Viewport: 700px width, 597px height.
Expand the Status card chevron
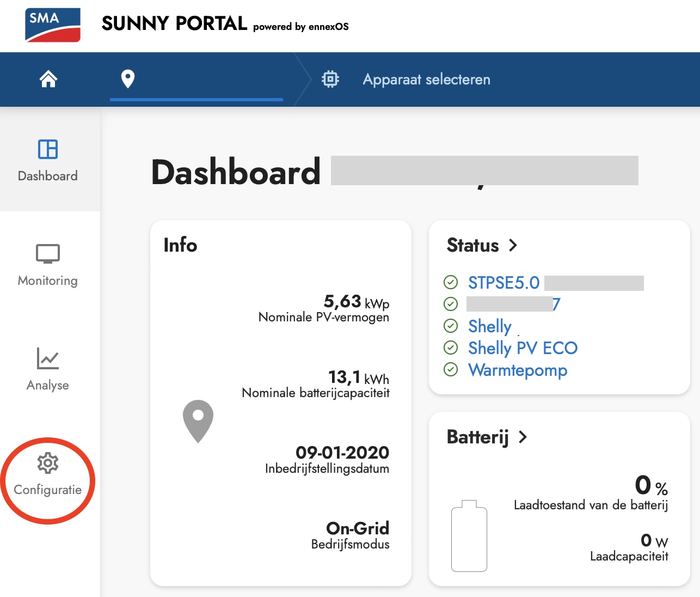(513, 246)
